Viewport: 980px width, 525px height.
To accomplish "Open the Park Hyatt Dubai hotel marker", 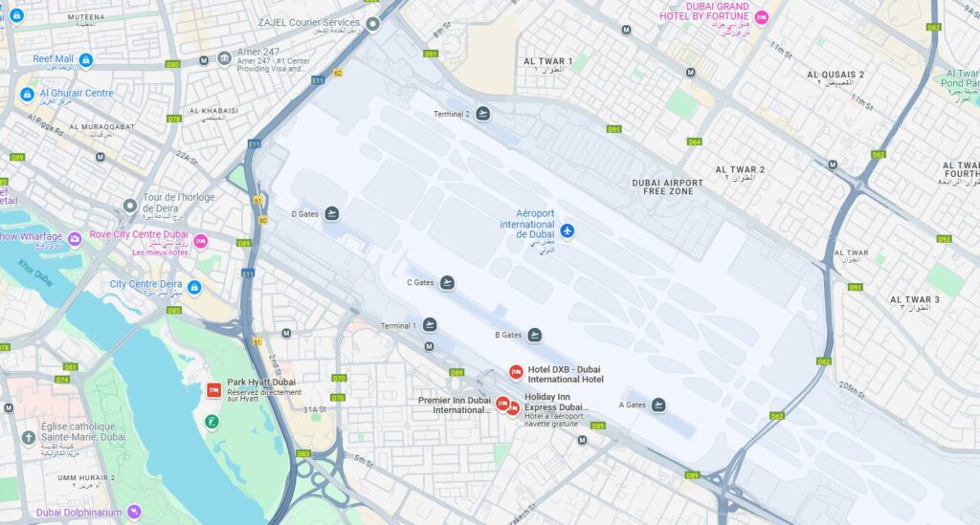I will pos(213,390).
